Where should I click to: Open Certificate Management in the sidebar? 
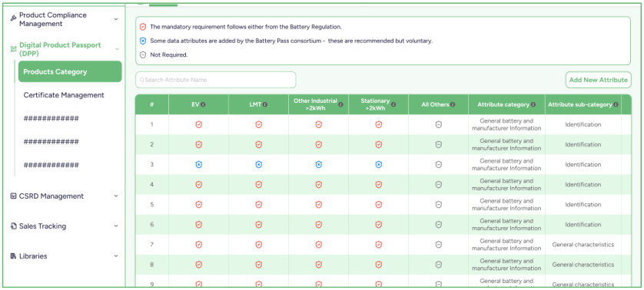64,95
